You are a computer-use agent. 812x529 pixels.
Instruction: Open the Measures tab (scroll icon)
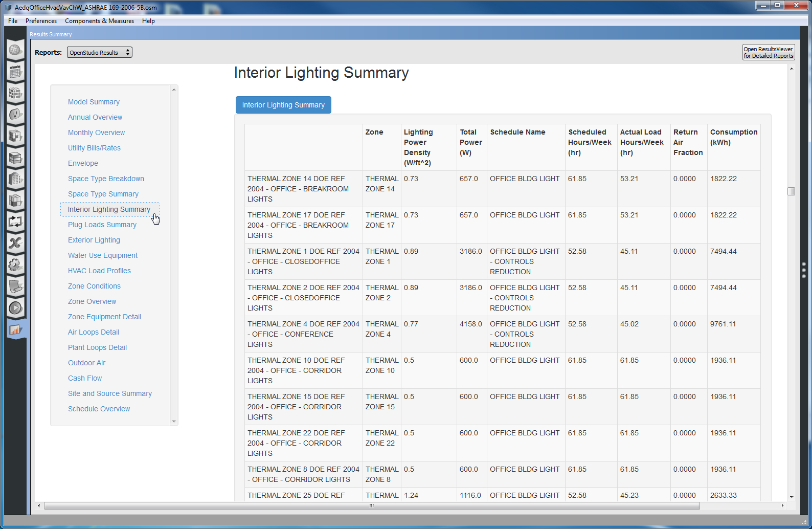15,286
